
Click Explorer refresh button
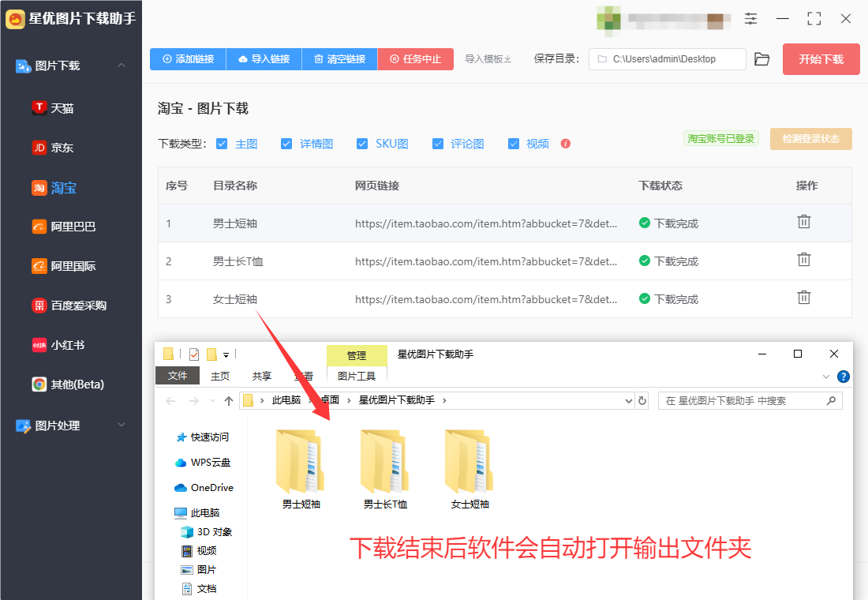[642, 400]
